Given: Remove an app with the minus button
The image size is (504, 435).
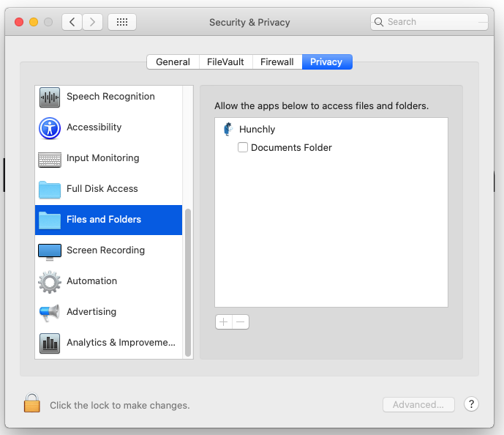Looking at the screenshot, I should [x=241, y=321].
